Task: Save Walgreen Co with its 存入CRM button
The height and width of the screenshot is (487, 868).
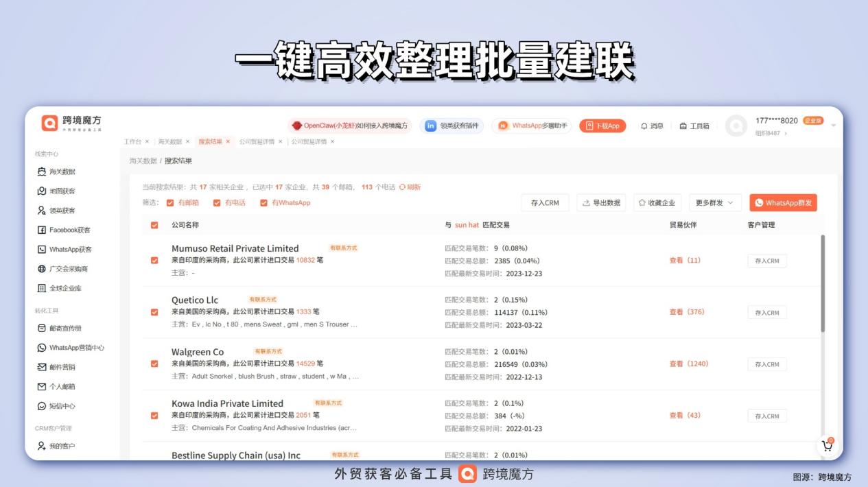Action: pos(767,364)
